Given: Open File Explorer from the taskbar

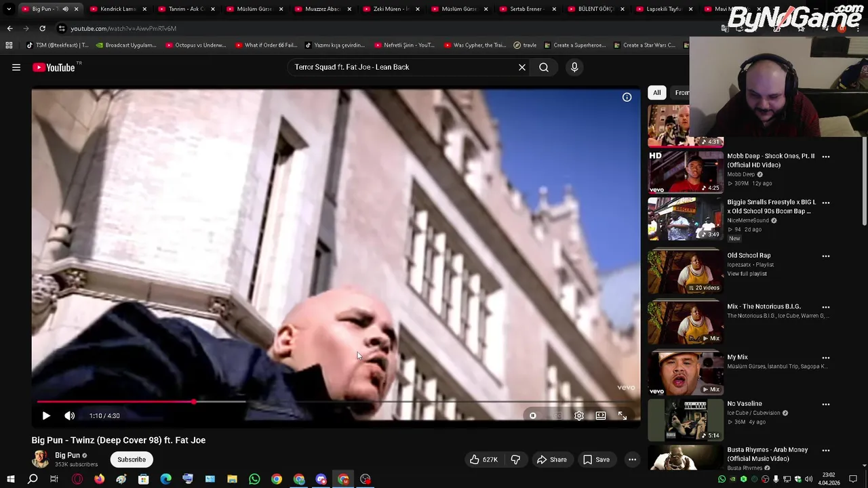Looking at the screenshot, I should pyautogui.click(x=232, y=479).
